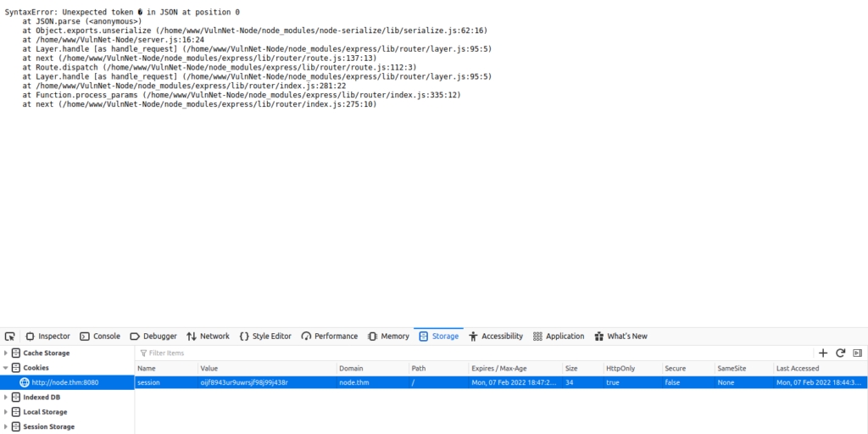Sort by Expires / Max-Age column header
Screen dimensions: 868x434
tap(515, 369)
